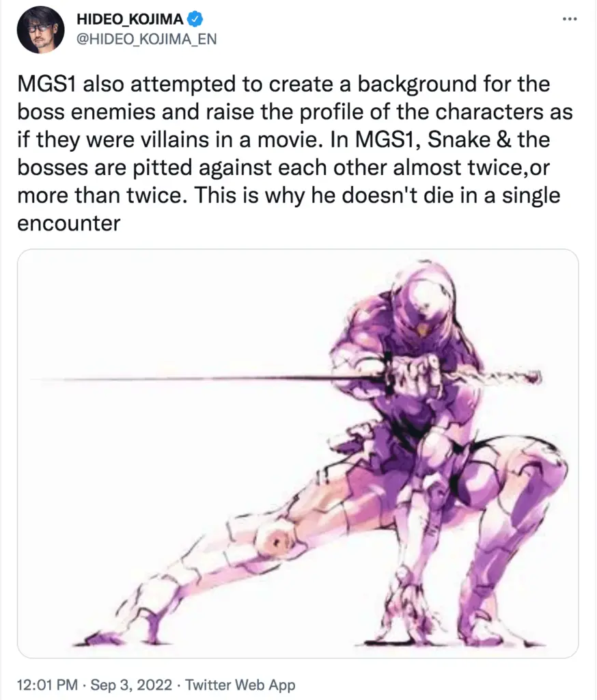This screenshot has height=700, width=597.
Task: Open the attached purple ninja artwork
Action: [298, 454]
